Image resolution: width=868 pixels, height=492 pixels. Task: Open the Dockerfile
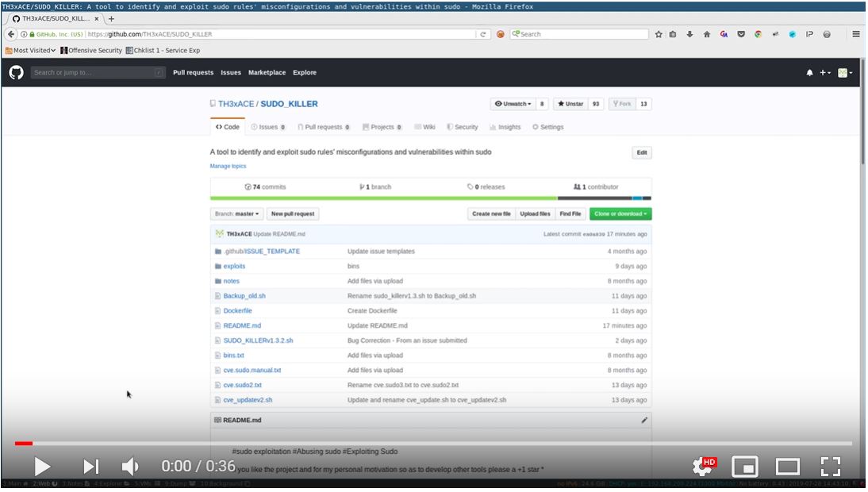click(237, 311)
